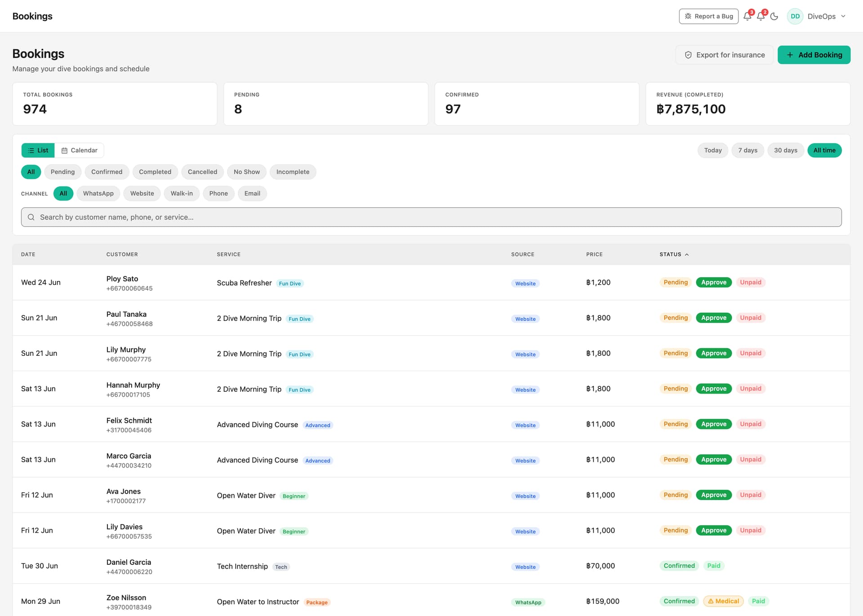Click Zoe Nilsson's WhatsApp source badge
863x616 pixels.
(x=528, y=603)
